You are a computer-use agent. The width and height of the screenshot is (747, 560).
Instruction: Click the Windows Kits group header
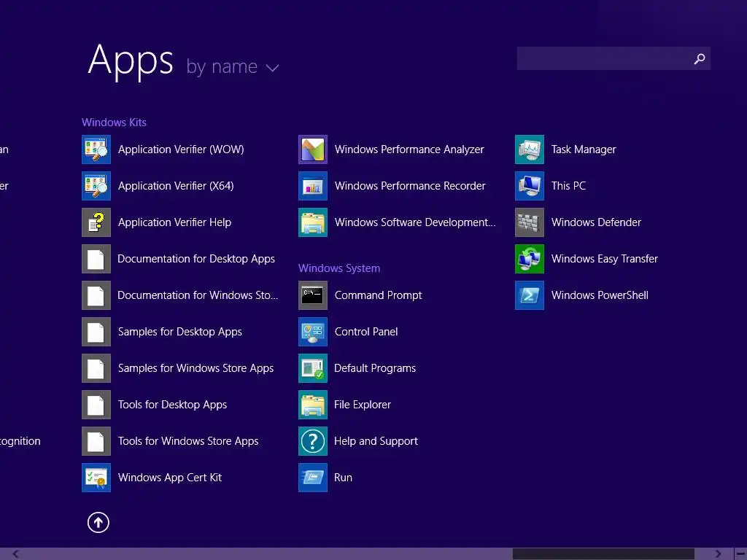coord(114,122)
